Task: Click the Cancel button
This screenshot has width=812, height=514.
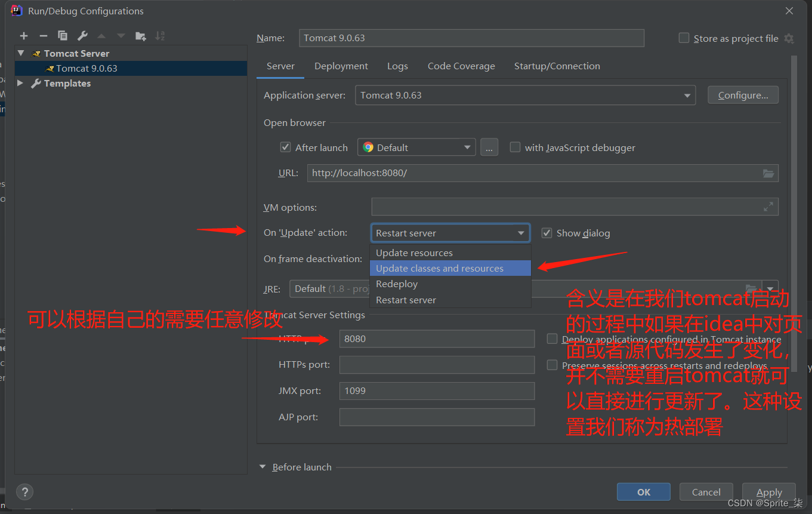Action: tap(706, 492)
